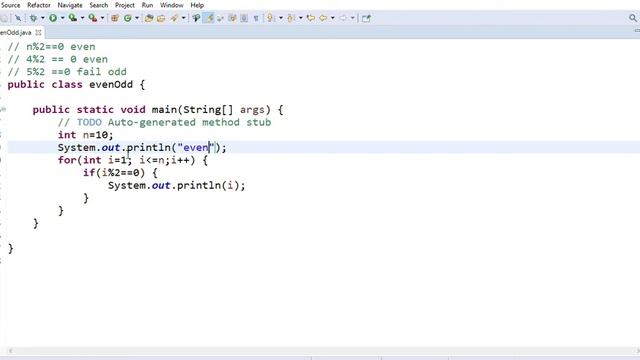Open Back history dropdown arrow
640x360 pixels.
click(333, 18)
